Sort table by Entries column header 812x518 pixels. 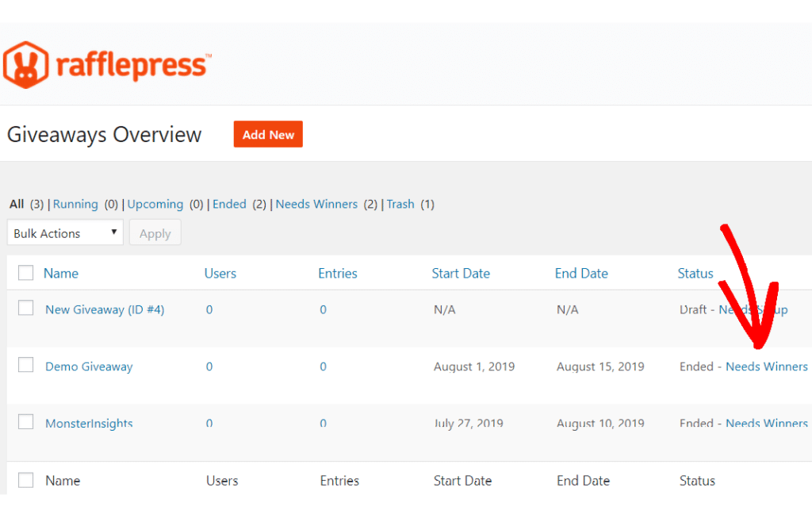pos(338,274)
